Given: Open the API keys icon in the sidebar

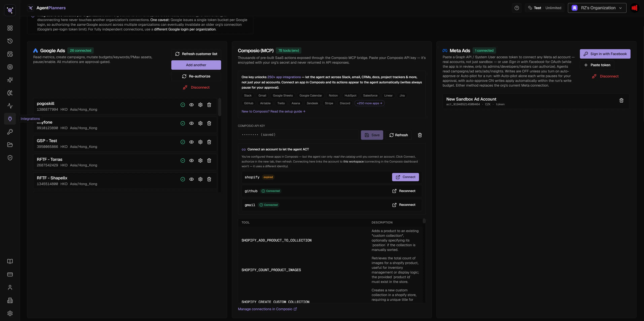Looking at the screenshot, I should tap(10, 132).
